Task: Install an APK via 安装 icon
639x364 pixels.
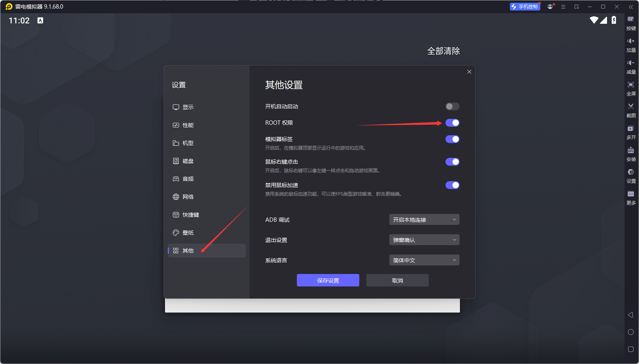Action: (x=631, y=154)
